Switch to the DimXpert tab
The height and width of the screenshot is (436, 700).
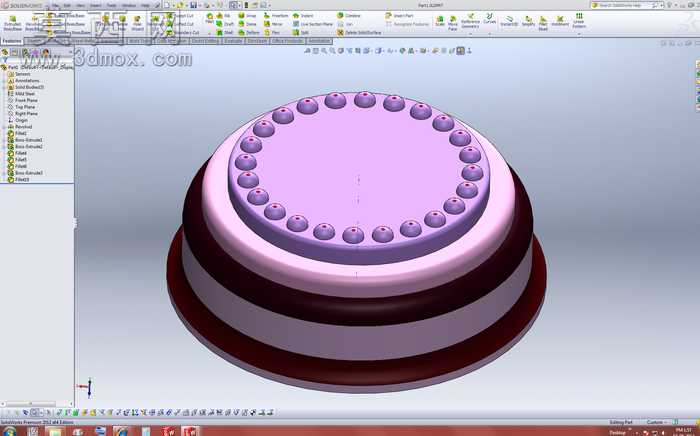coord(257,41)
